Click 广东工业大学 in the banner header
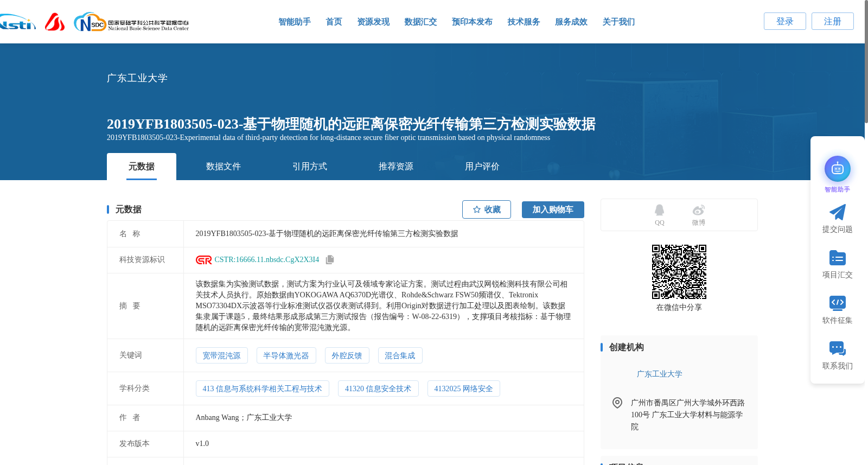868x465 pixels. (137, 78)
